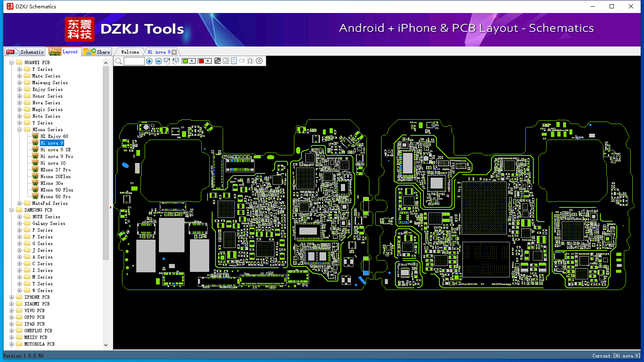Open the red color dropdown arrow
The height and width of the screenshot is (362, 644).
[208, 61]
